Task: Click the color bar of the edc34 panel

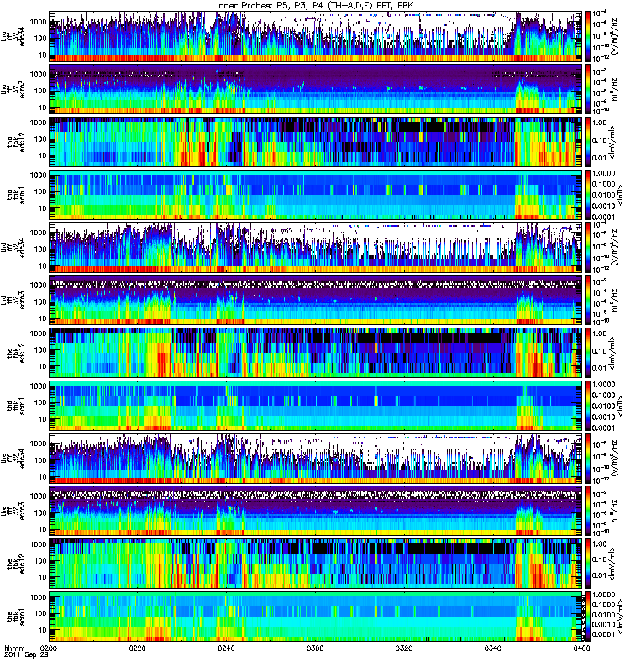Action: pyautogui.click(x=587, y=459)
